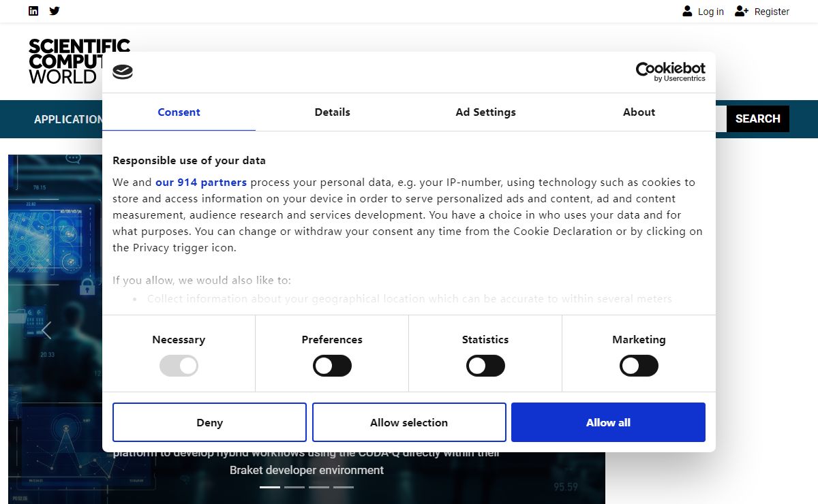Select the Consent tab

point(179,112)
